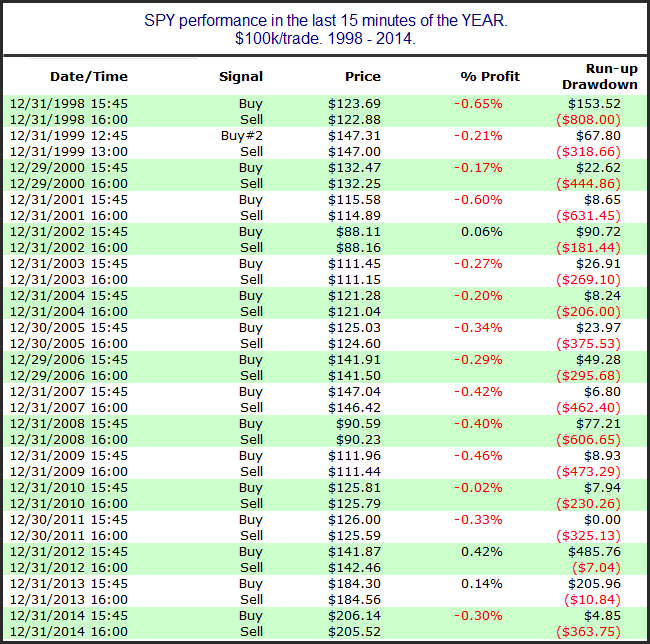Screen dimensions: 650x644
Task: Select the $0.00 run-up value
Action: [x=602, y=520]
